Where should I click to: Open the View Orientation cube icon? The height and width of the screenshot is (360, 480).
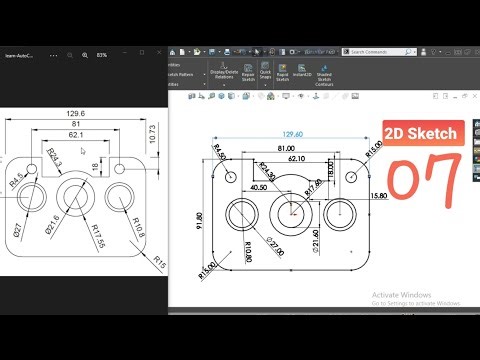pyautogui.click(x=231, y=96)
